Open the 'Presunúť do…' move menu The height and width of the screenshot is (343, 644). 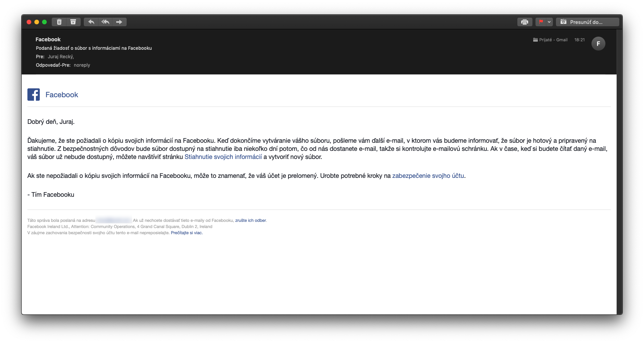[587, 22]
